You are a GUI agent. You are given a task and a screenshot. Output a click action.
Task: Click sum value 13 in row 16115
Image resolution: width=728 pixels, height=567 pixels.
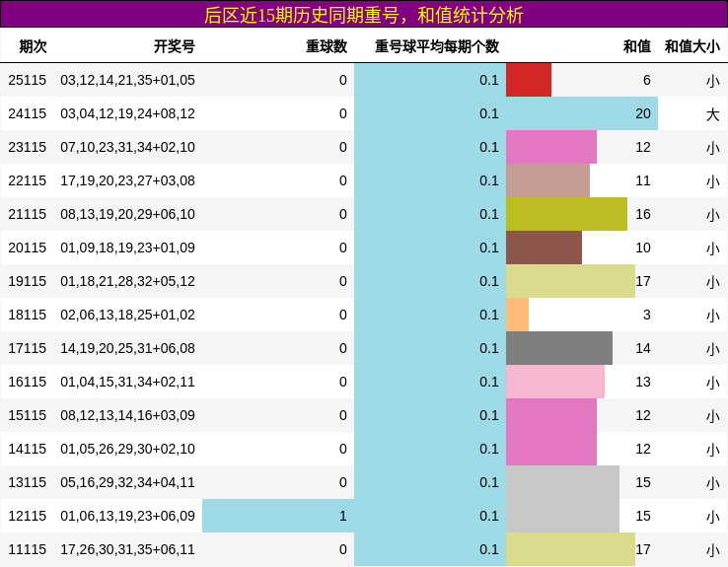[643, 382]
